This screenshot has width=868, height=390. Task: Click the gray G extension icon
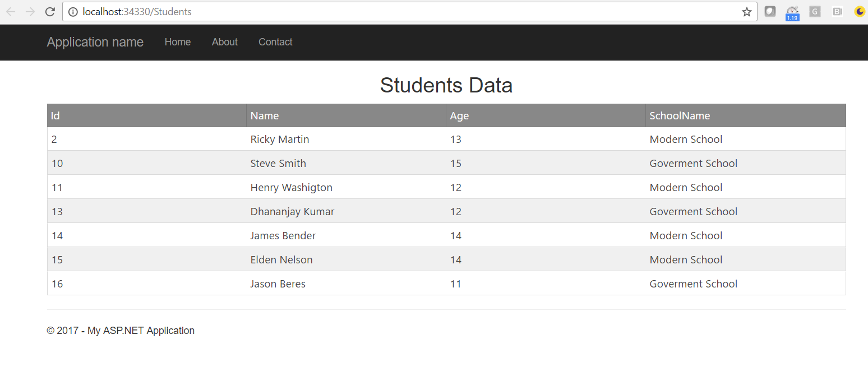tap(815, 12)
